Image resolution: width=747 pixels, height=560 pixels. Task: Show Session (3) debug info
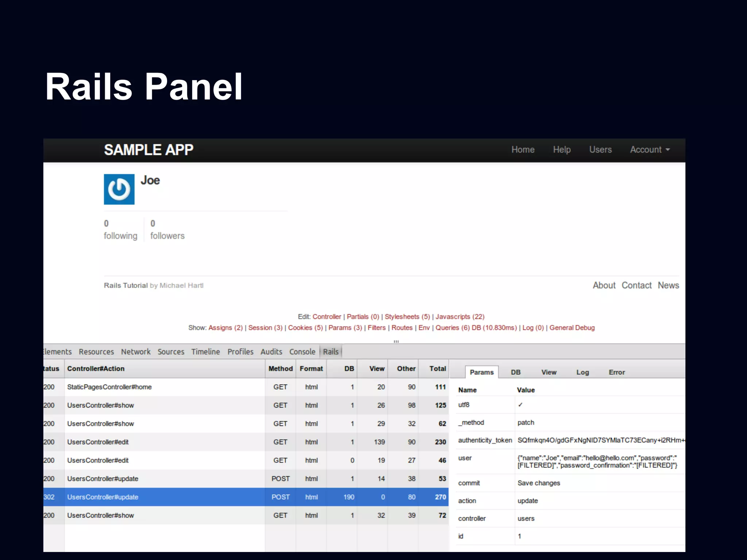pos(265,328)
